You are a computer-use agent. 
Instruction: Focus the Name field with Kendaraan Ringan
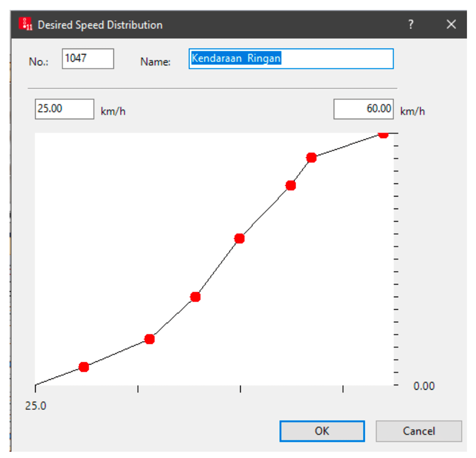291,59
